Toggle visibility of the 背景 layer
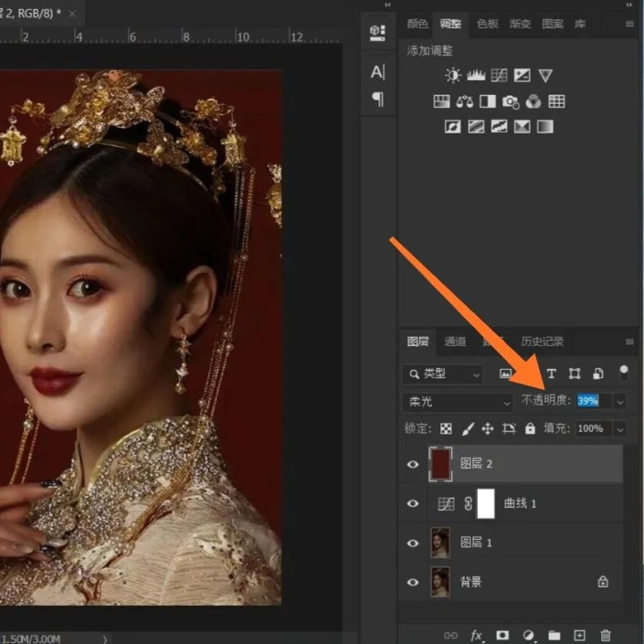644x644 pixels. click(413, 583)
